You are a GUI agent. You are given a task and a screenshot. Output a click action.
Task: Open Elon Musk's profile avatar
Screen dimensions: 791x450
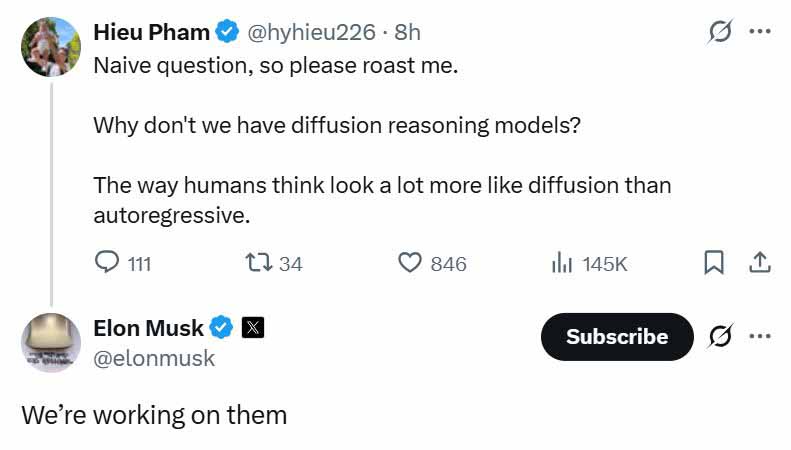51,343
